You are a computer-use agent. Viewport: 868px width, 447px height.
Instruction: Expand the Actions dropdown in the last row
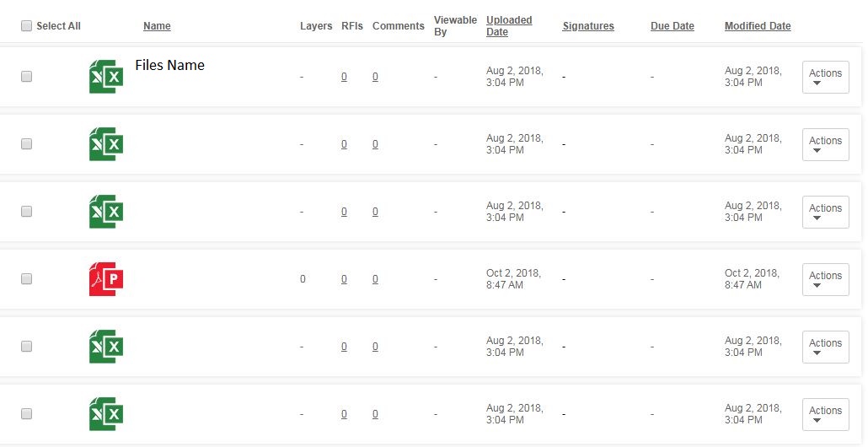825,414
